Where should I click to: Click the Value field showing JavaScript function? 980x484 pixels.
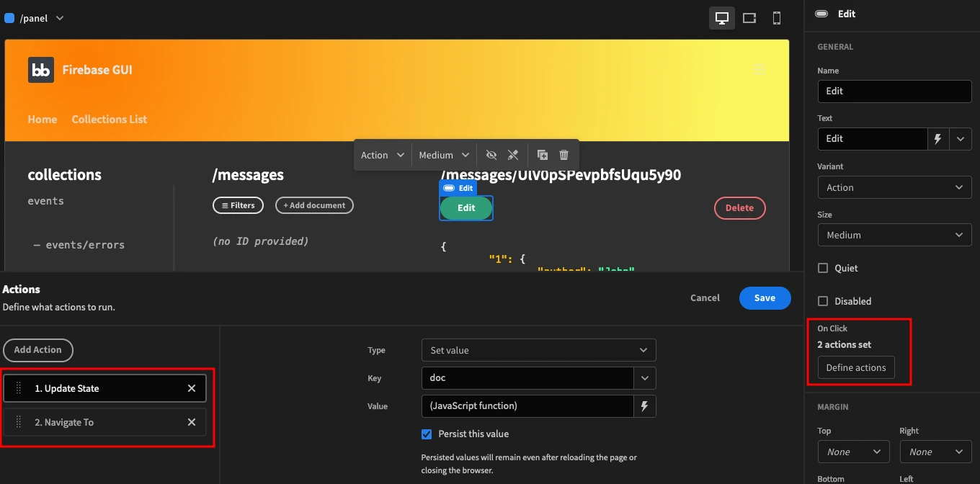tap(527, 406)
